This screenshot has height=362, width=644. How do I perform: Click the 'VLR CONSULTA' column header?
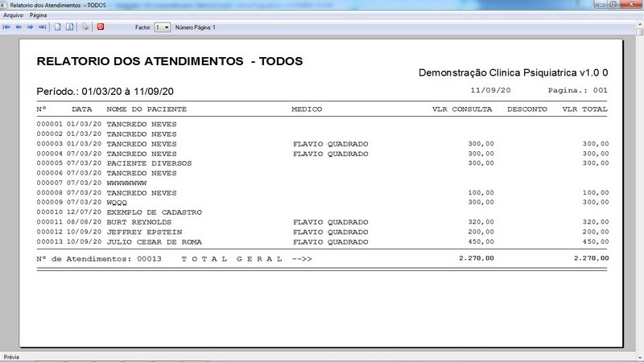coord(462,109)
